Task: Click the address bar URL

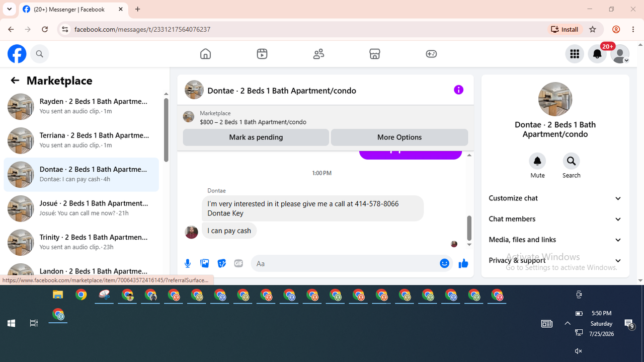Action: 142,29
